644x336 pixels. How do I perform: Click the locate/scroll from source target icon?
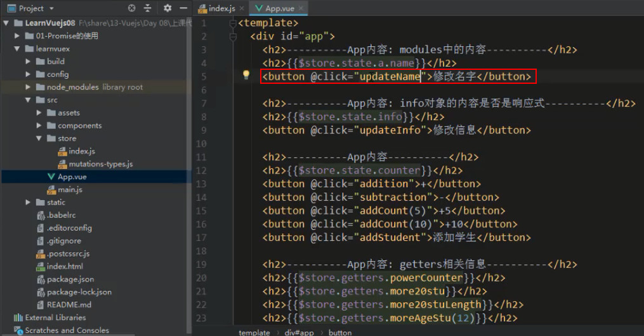(131, 8)
